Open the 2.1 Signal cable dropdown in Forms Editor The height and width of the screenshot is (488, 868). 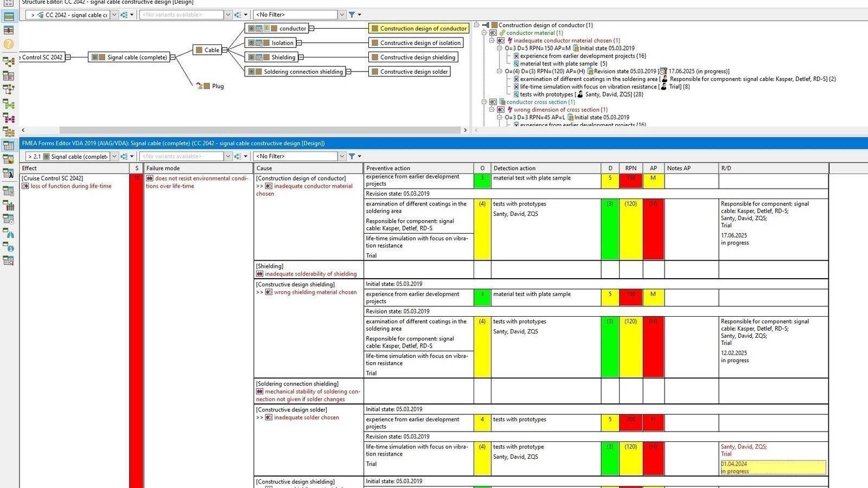pyautogui.click(x=114, y=156)
